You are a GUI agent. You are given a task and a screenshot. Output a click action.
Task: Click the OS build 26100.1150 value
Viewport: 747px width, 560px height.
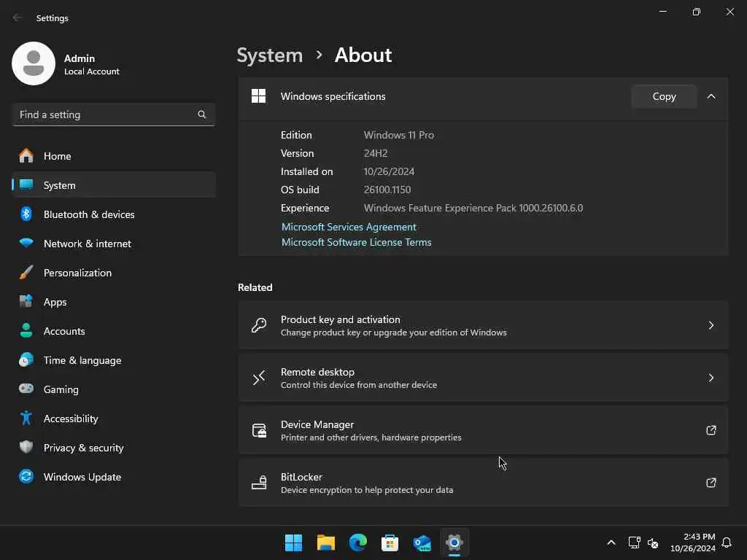tap(387, 190)
